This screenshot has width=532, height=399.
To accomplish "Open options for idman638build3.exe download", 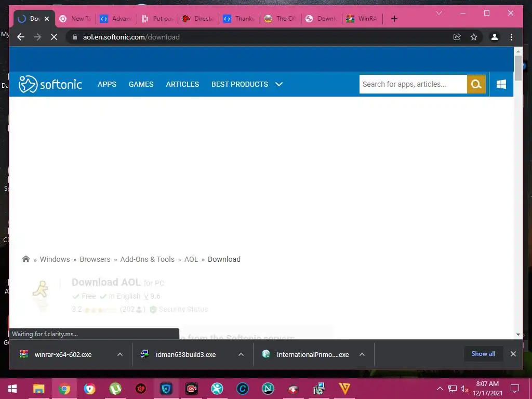I will pos(241,354).
